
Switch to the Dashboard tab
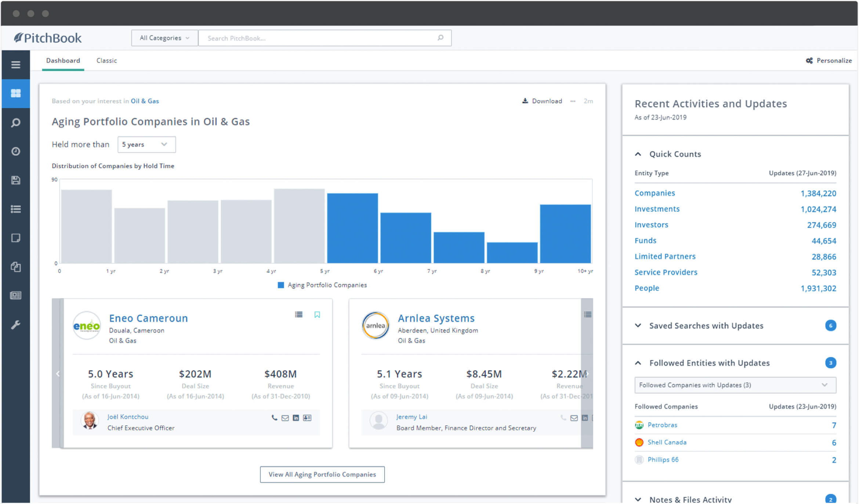point(63,61)
